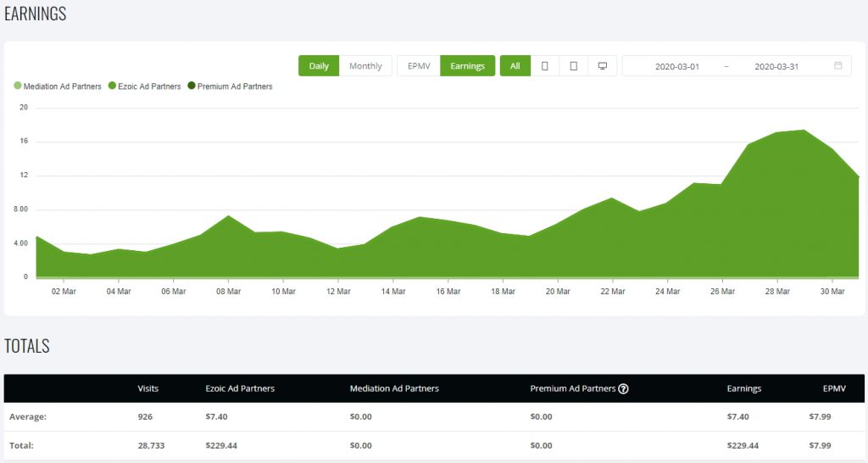Click the 22 Mar axis label

coord(612,292)
